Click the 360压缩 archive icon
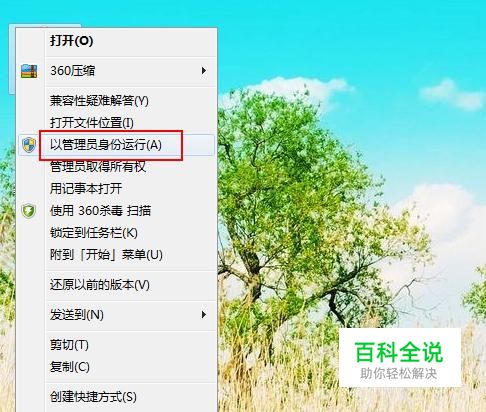This screenshot has width=486, height=412. [x=29, y=71]
